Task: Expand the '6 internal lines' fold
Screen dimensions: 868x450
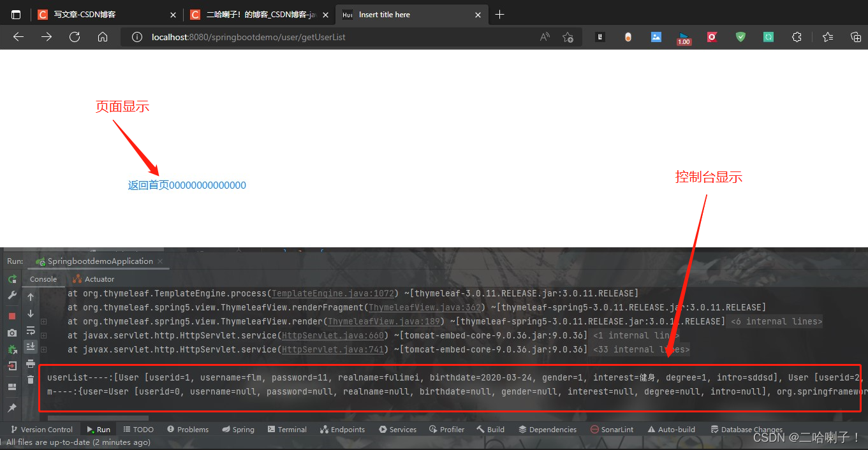Action: pyautogui.click(x=776, y=321)
